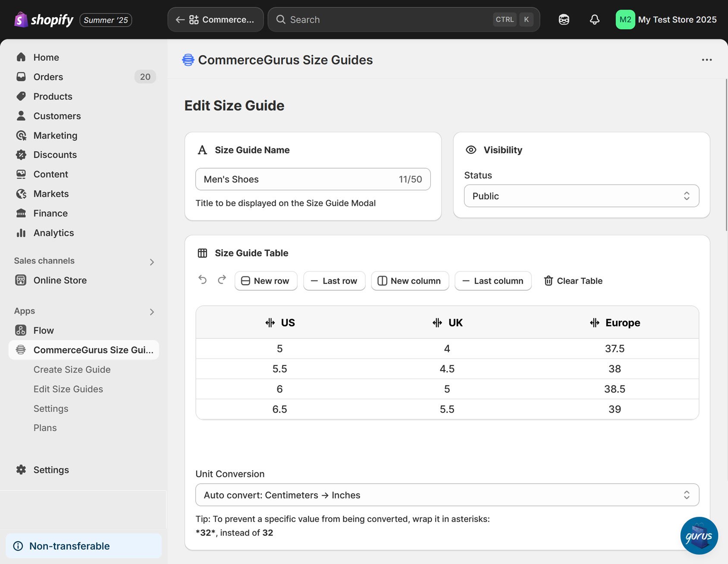
Task: Click the Flow app icon
Action: 21,330
